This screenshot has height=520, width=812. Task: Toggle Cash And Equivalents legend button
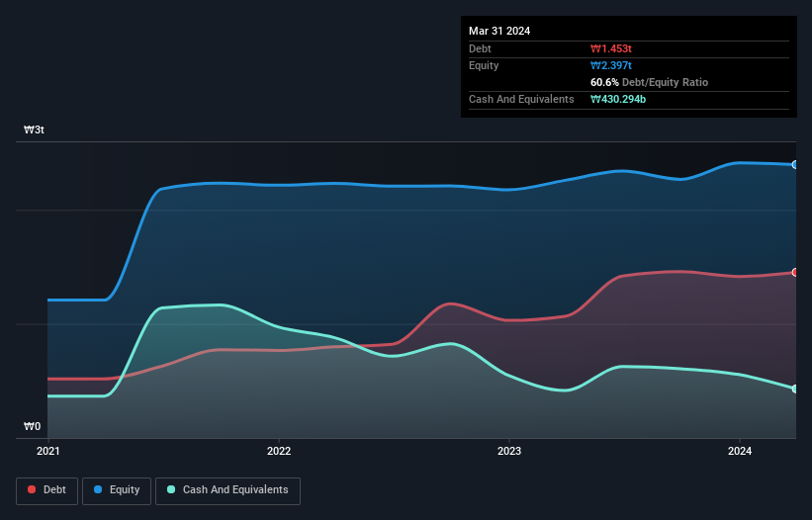227,490
